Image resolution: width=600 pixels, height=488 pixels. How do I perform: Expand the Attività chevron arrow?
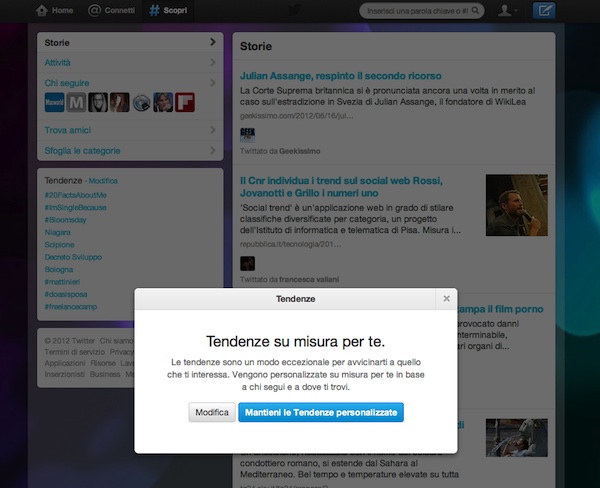213,62
